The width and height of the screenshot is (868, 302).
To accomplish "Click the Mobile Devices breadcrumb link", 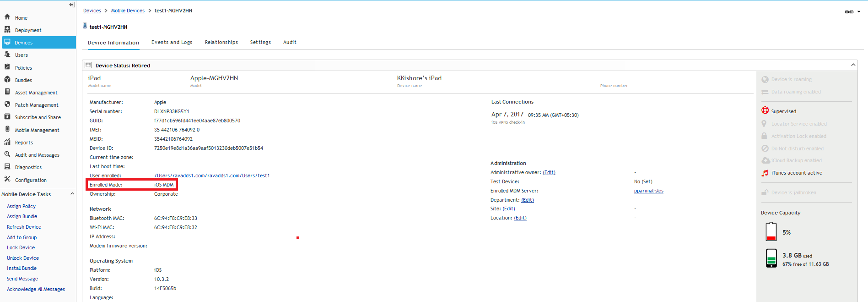I will point(128,11).
